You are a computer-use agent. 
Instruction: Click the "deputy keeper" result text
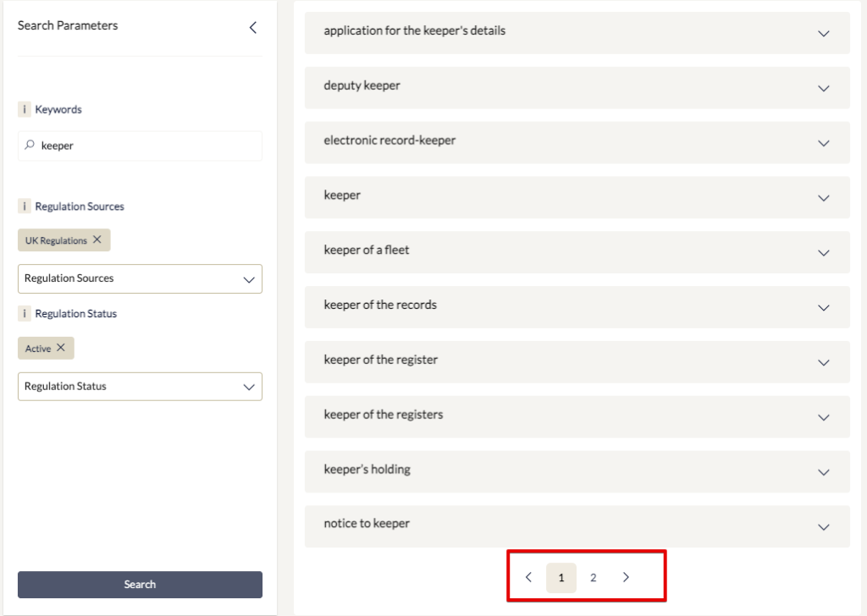click(x=362, y=85)
